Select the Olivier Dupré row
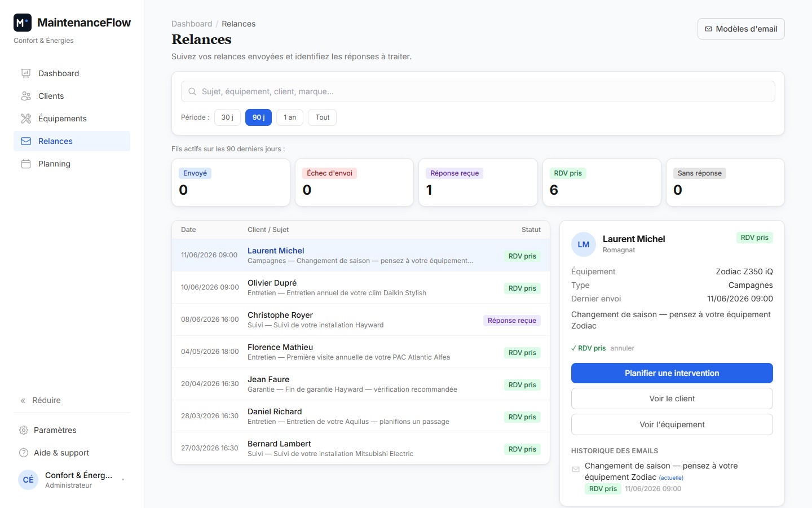Viewport: 812px width, 508px height. 361,287
